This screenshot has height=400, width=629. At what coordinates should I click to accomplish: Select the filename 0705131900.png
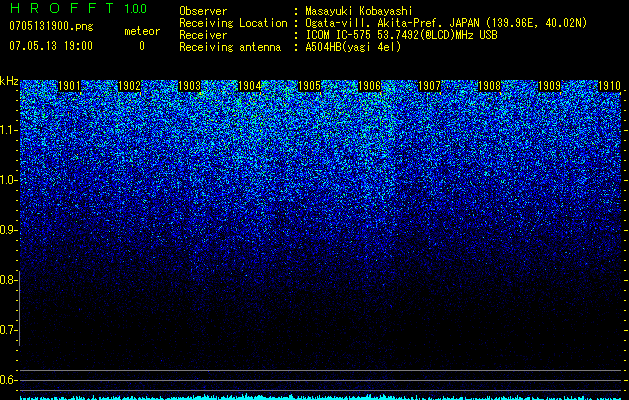(x=51, y=26)
